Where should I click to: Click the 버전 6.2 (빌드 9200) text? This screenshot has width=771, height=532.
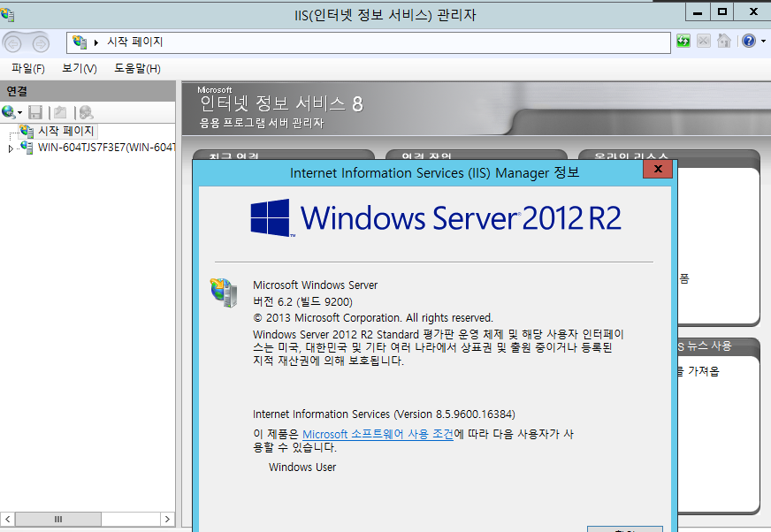click(x=302, y=301)
